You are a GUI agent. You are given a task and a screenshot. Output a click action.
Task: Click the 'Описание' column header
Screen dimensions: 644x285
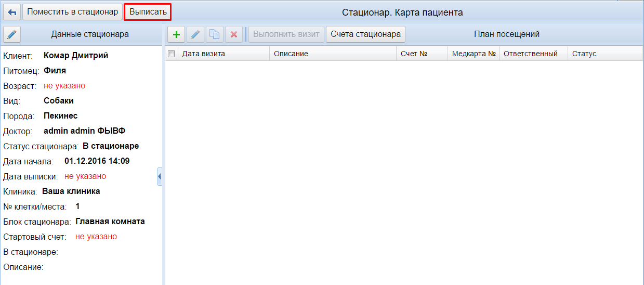pos(291,54)
